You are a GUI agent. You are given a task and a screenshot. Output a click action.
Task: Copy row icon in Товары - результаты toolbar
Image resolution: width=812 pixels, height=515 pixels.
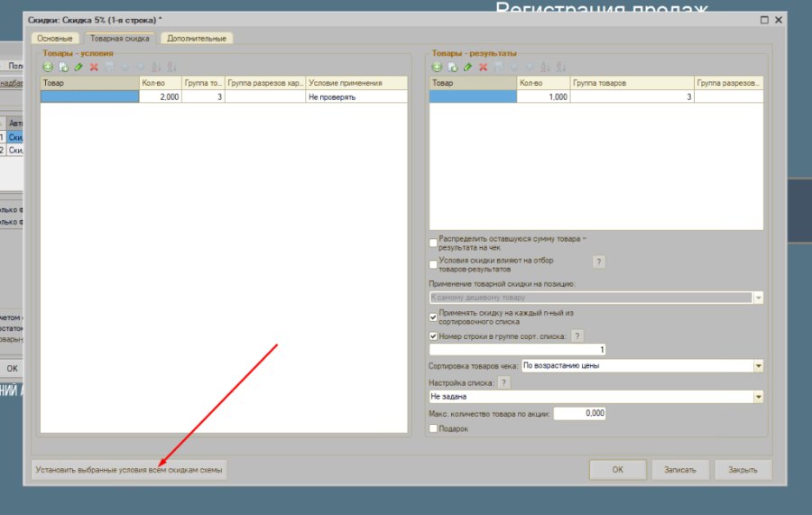pos(452,68)
